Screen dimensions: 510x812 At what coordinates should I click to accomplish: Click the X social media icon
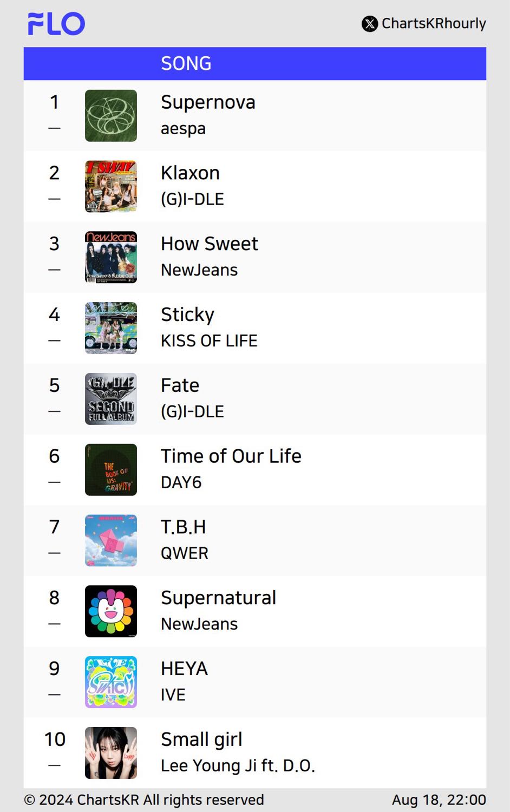[370, 24]
